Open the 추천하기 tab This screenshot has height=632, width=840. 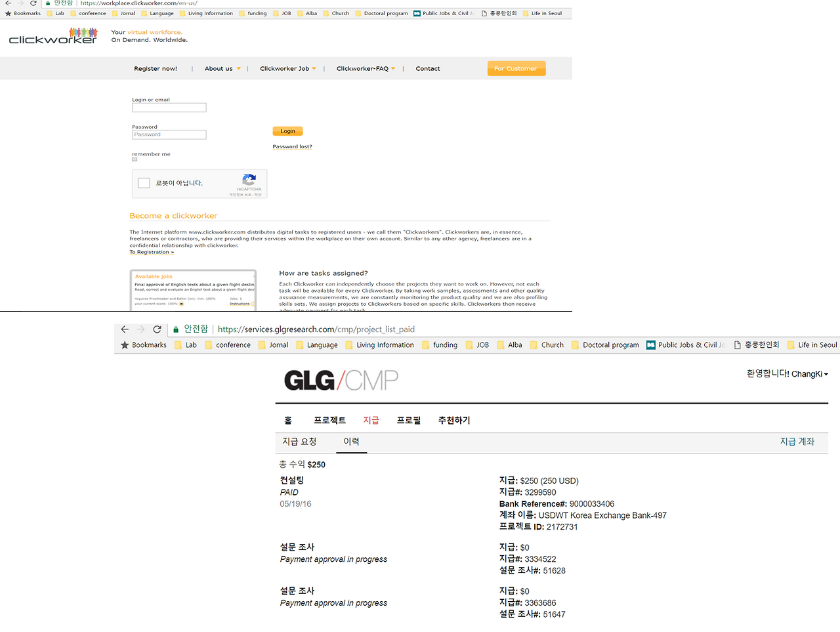454,420
